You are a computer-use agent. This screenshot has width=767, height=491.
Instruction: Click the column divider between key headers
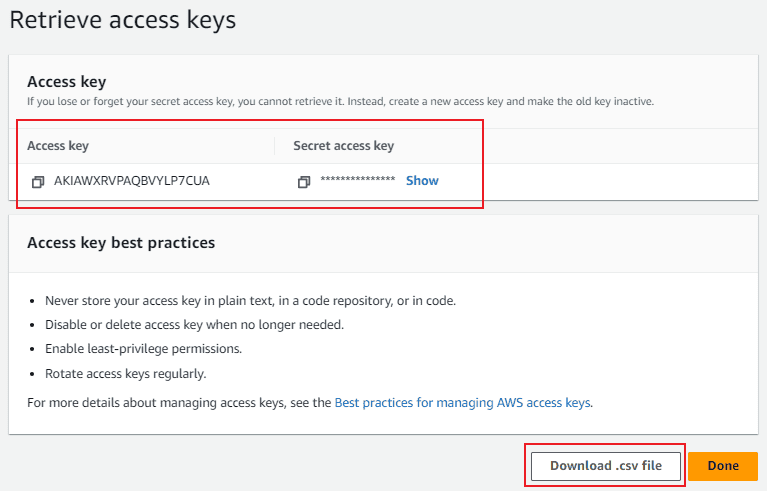(x=274, y=146)
